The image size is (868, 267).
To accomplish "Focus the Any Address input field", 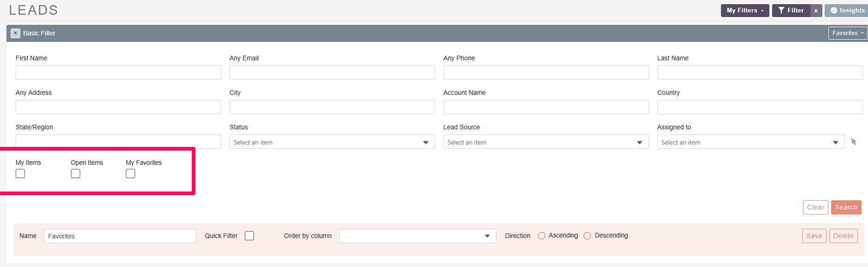I will [x=118, y=107].
